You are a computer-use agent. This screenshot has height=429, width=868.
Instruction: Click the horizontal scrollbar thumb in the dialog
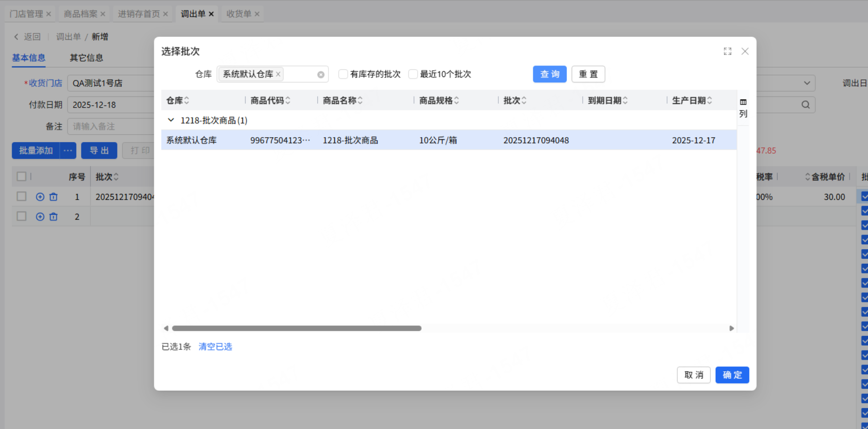click(296, 328)
